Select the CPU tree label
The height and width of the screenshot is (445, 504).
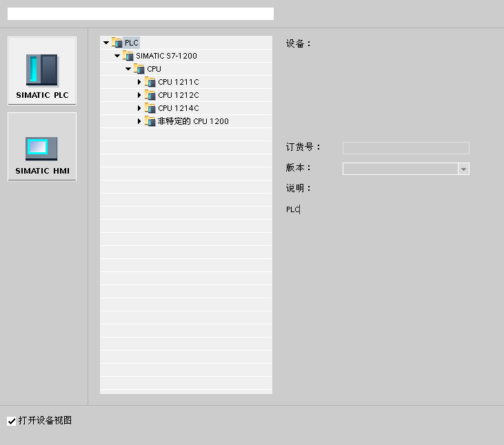coord(154,69)
